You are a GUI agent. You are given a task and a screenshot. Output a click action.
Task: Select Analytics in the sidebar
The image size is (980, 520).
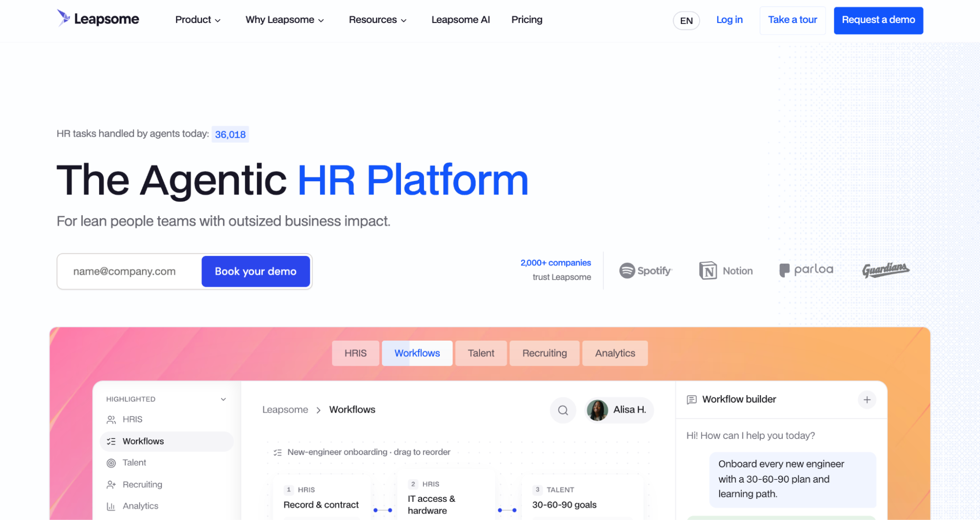click(x=166, y=506)
